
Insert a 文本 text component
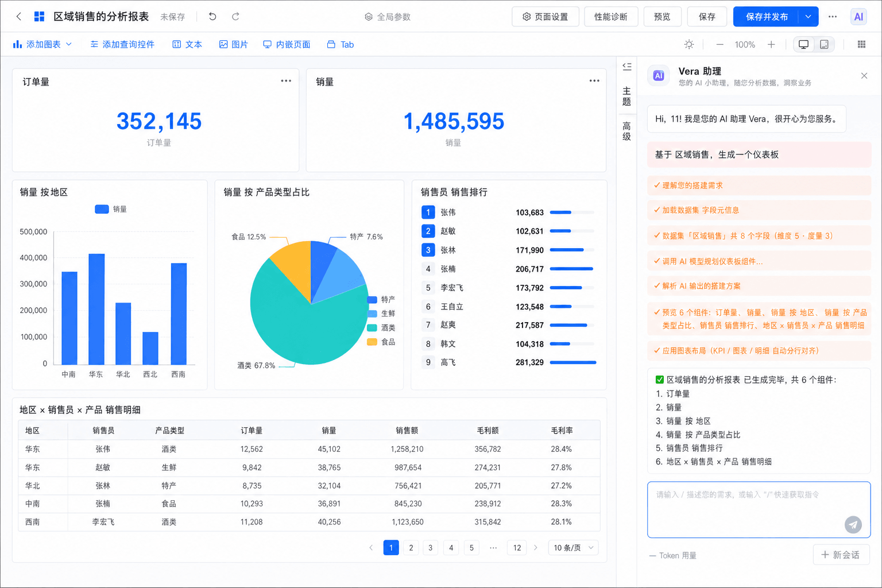[x=187, y=44]
